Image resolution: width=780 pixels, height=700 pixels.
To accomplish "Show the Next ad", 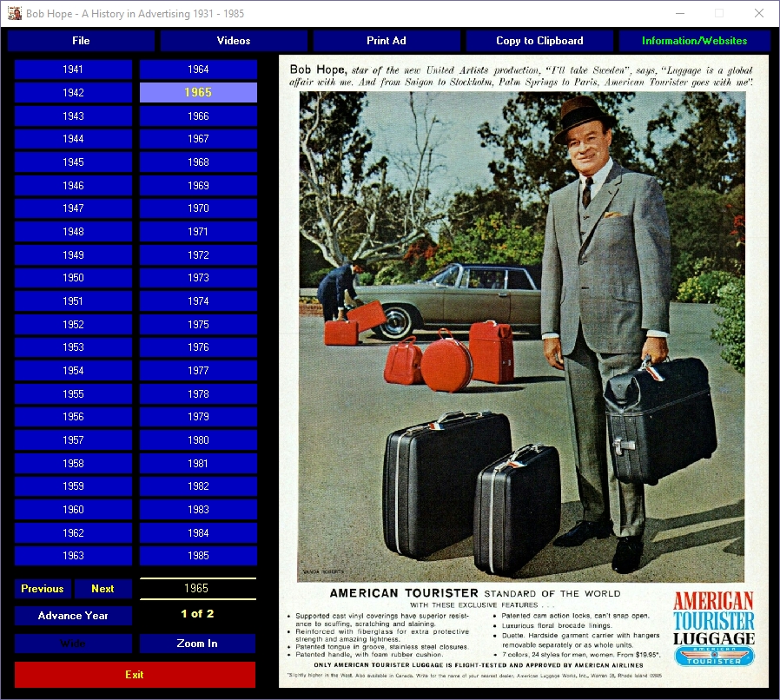I will pyautogui.click(x=103, y=589).
